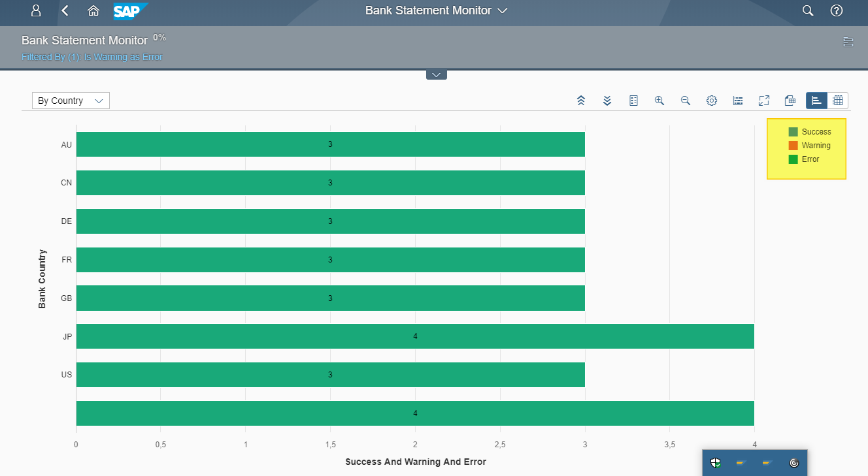Go back using the back arrow
Screen dimensions: 868x476
click(65, 10)
